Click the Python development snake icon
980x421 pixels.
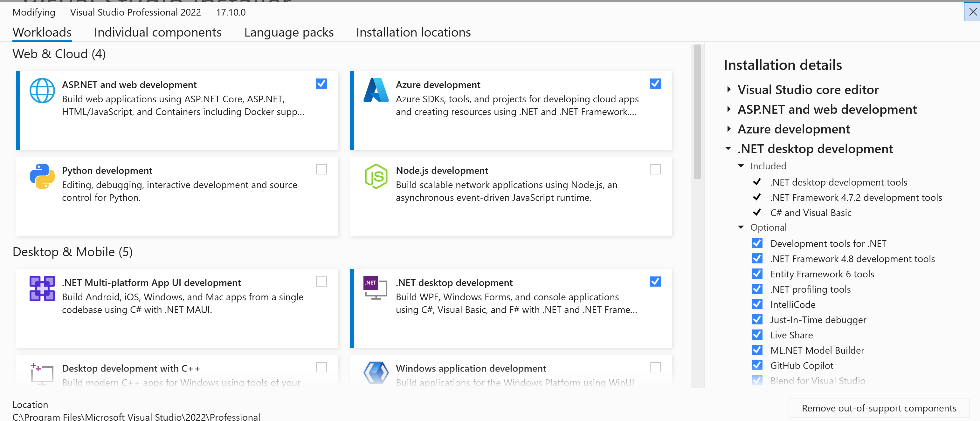[x=42, y=176]
